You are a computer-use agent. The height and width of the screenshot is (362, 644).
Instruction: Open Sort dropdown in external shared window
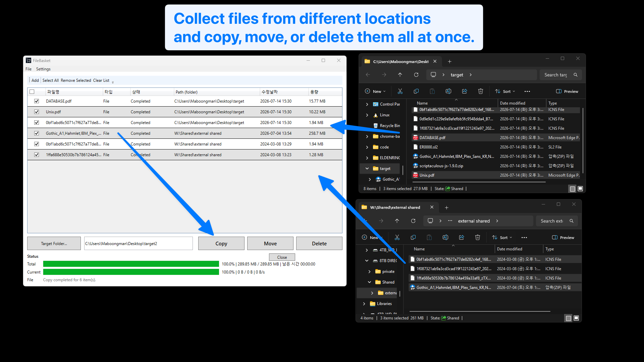(502, 237)
